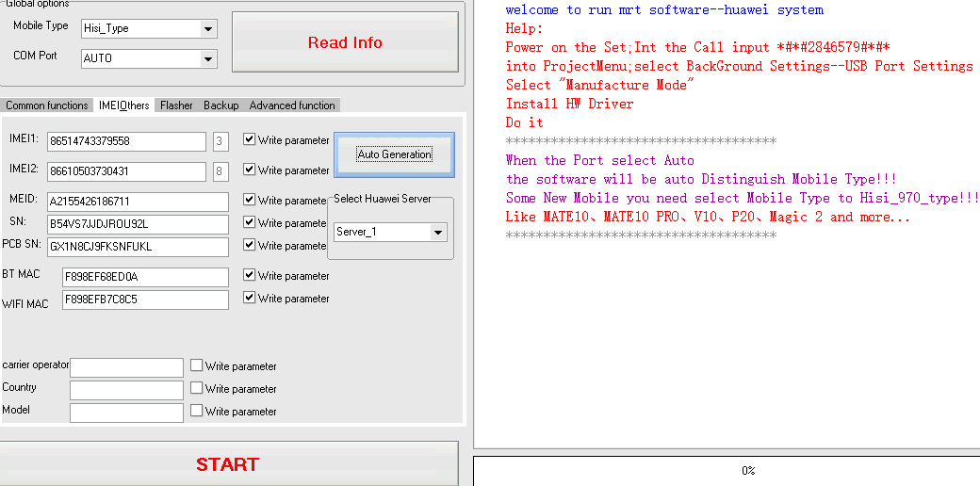Click the Read Info button
The width and height of the screenshot is (980, 486).
click(345, 42)
